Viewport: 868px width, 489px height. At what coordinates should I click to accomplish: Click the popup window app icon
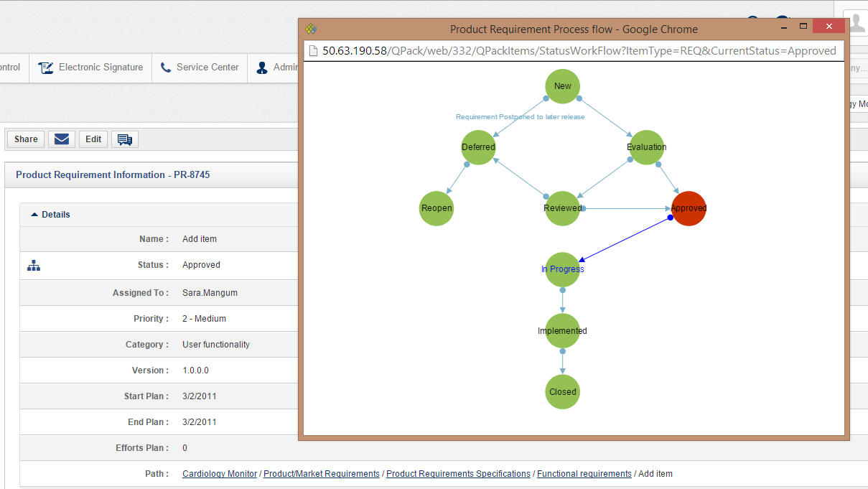coord(311,29)
